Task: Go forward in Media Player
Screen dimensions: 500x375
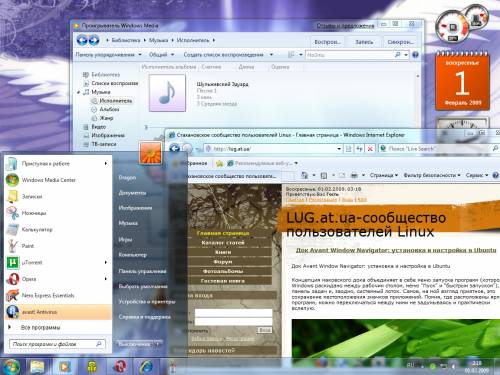Action: click(94, 40)
